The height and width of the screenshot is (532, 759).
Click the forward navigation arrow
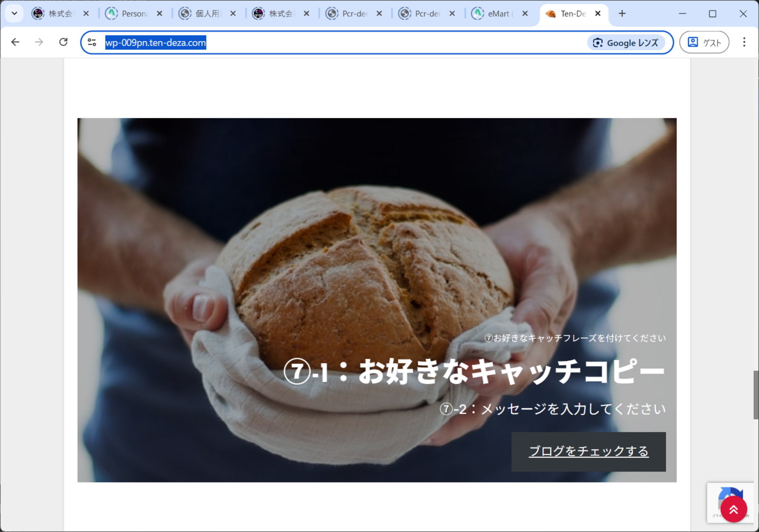point(39,42)
